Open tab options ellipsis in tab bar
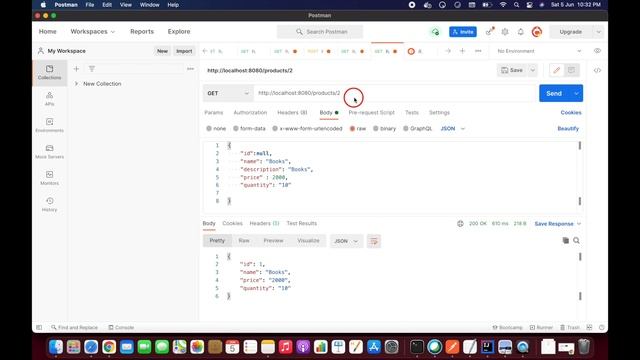 click(x=478, y=51)
